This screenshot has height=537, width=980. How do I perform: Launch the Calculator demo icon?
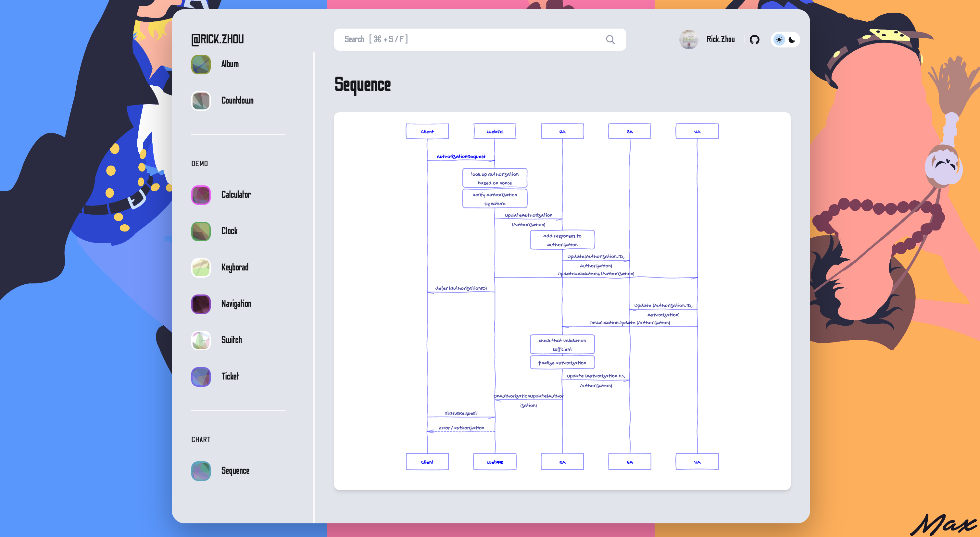click(x=200, y=195)
